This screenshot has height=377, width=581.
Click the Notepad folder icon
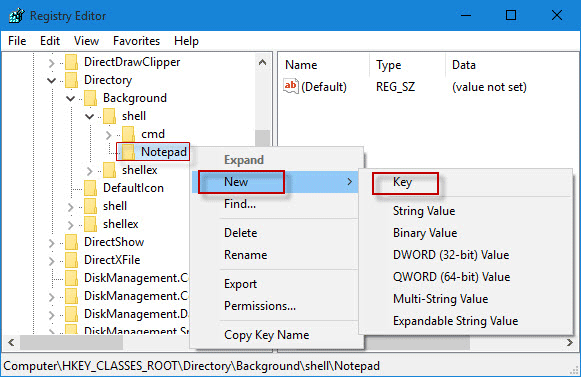tap(129, 152)
